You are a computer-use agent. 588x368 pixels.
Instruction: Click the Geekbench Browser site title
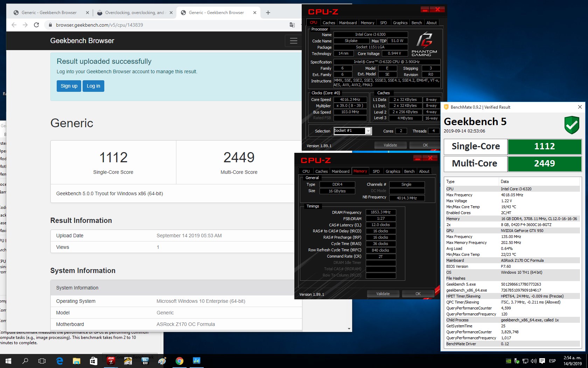[82, 41]
